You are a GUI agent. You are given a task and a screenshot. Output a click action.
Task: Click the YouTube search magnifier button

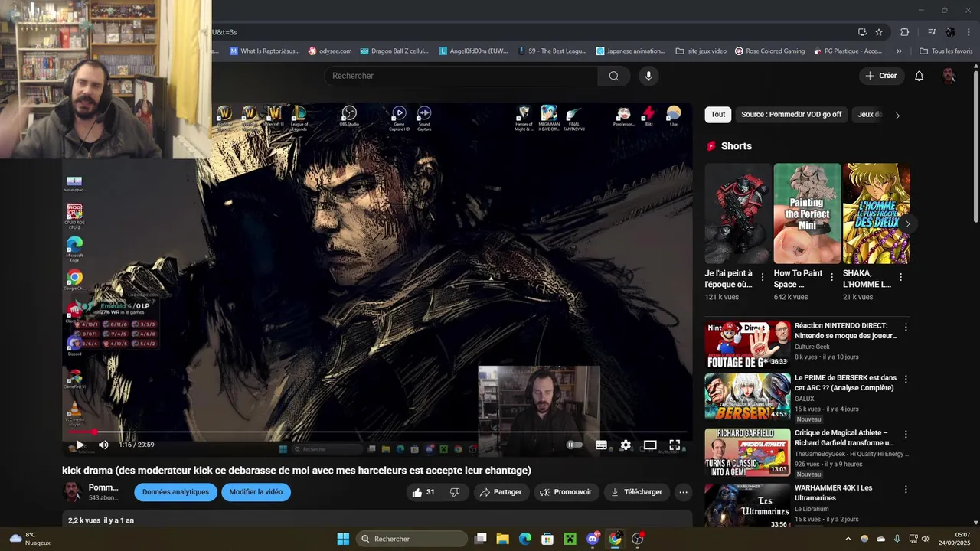tap(614, 76)
